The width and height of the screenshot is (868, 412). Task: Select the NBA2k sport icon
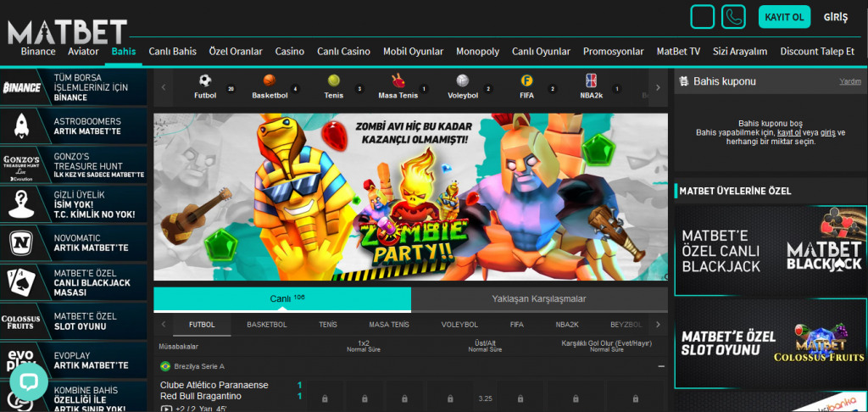coord(591,81)
